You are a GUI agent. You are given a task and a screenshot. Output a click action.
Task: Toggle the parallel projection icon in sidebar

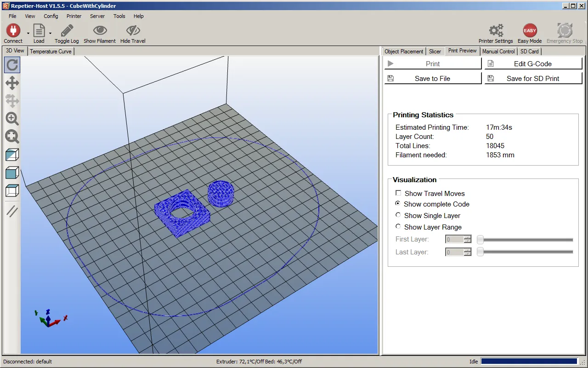tap(12, 211)
